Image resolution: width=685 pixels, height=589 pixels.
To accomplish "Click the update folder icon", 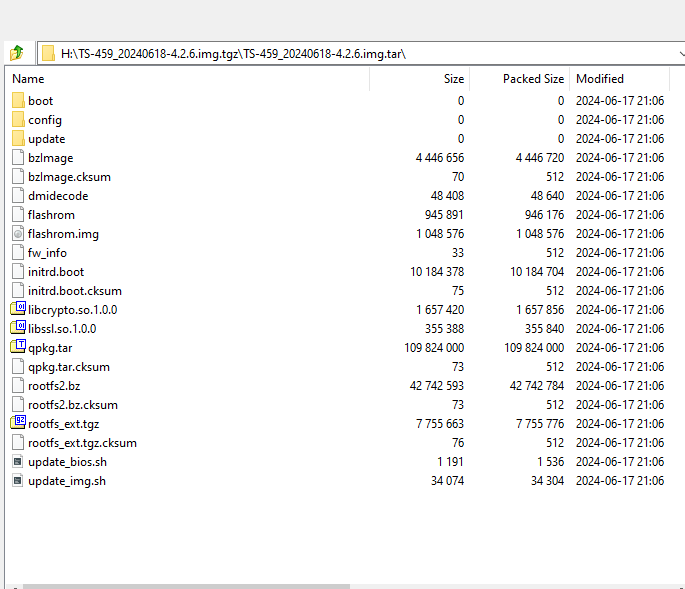I will 18,139.
